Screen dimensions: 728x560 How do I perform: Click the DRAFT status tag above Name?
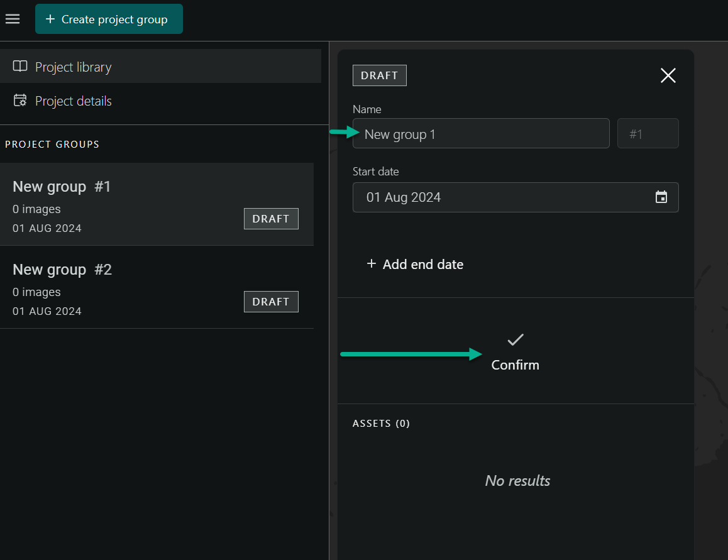tap(379, 75)
